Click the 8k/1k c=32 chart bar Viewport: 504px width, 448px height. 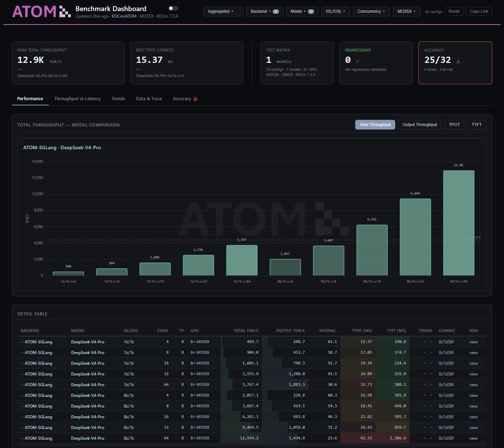click(415, 237)
